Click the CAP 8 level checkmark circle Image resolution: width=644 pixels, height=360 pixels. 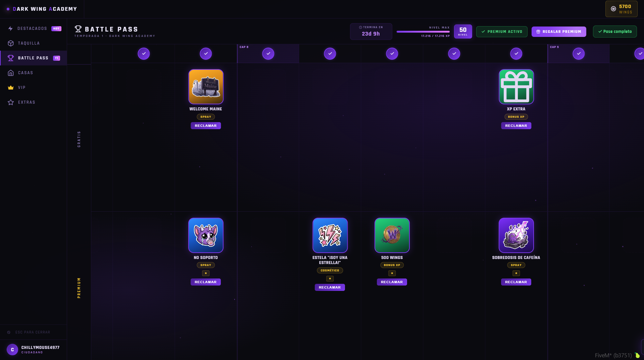pyautogui.click(x=268, y=54)
